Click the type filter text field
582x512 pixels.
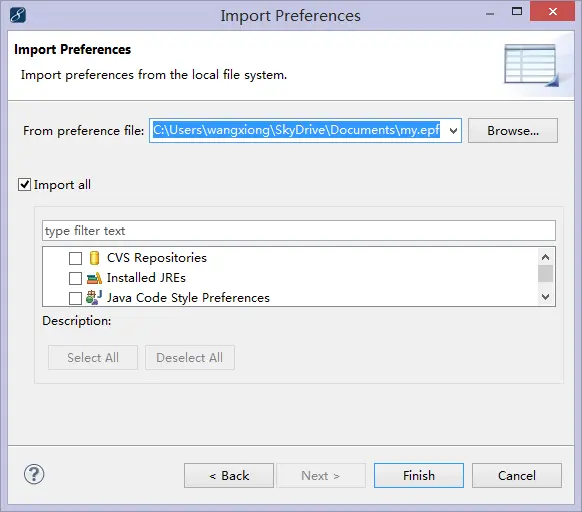click(299, 231)
